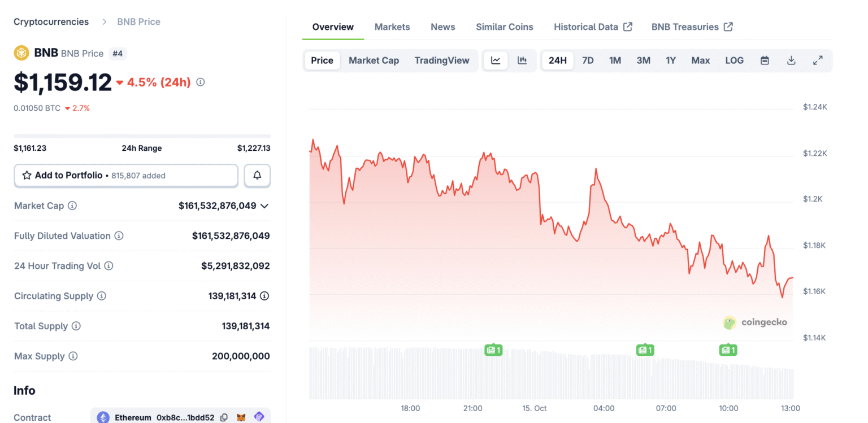Screen dimensions: 868x423
Task: Add contract to MetaMask via fox icon
Action: pos(241,417)
